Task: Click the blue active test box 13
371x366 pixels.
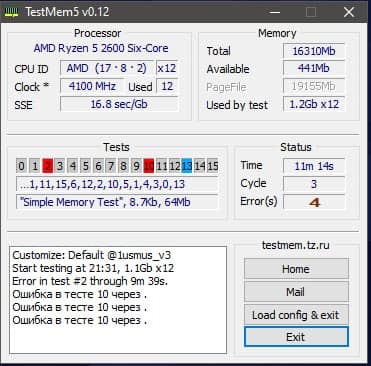Action: tap(187, 166)
